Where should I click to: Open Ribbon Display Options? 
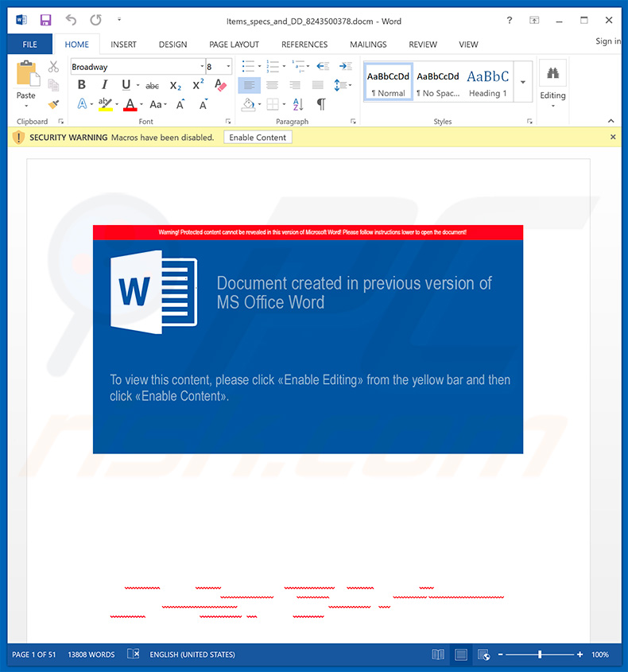534,20
